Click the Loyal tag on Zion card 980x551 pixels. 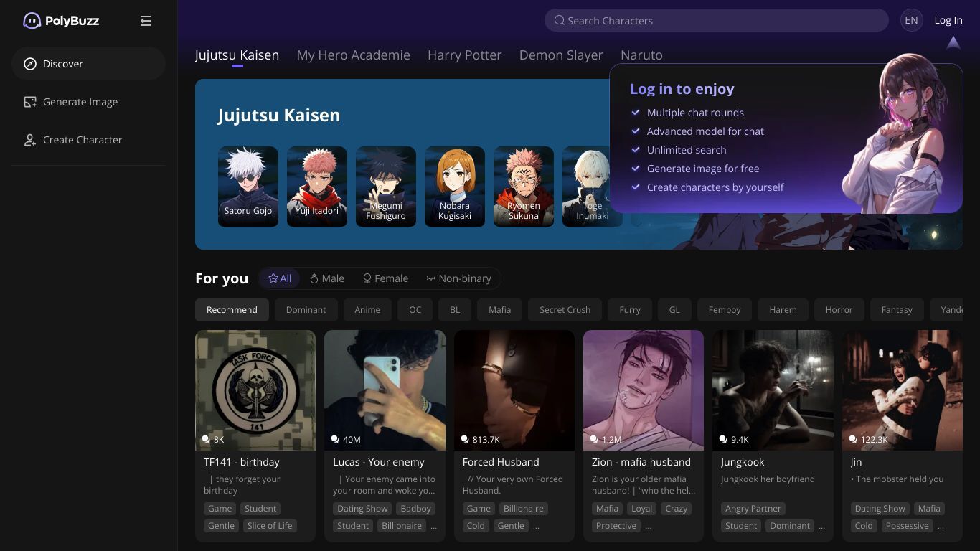(x=642, y=509)
